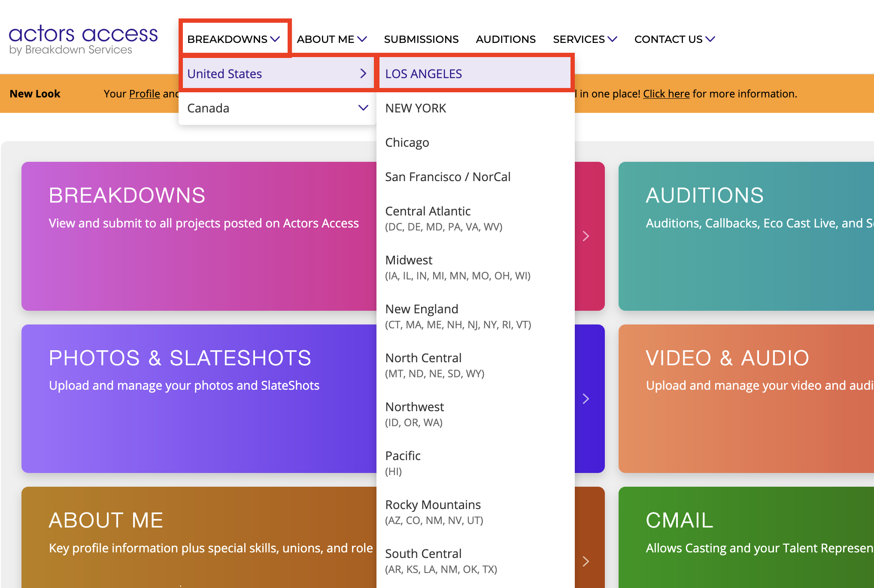Choose San Francisco / NorCal region
The image size is (874, 588).
coord(447,177)
